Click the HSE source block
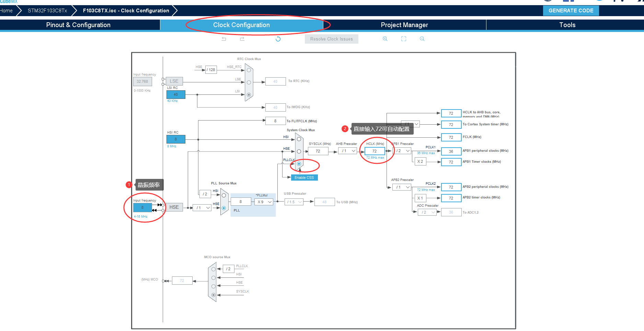 [174, 207]
